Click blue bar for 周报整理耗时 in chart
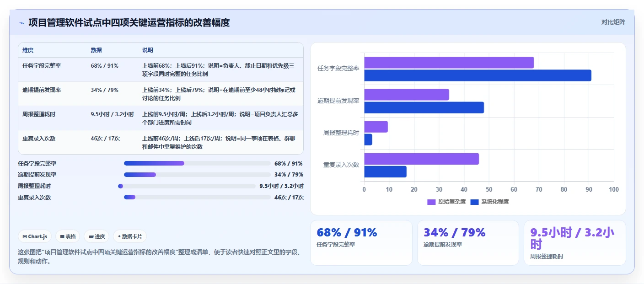This screenshot has height=284, width=644. (x=368, y=139)
